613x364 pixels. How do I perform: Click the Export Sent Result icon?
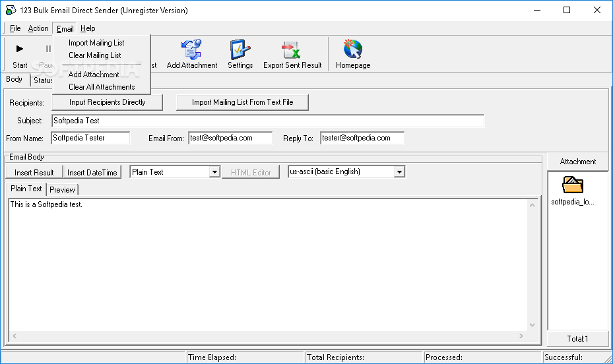point(292,50)
